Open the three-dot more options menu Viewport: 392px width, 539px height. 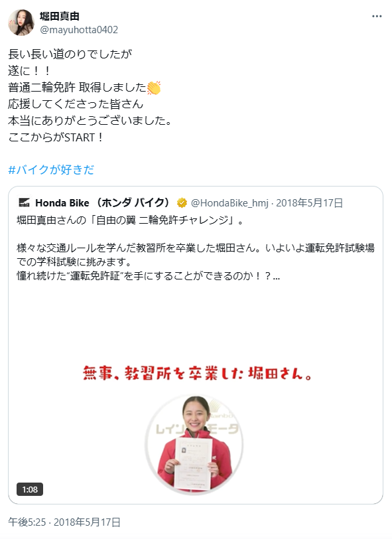[x=377, y=17]
